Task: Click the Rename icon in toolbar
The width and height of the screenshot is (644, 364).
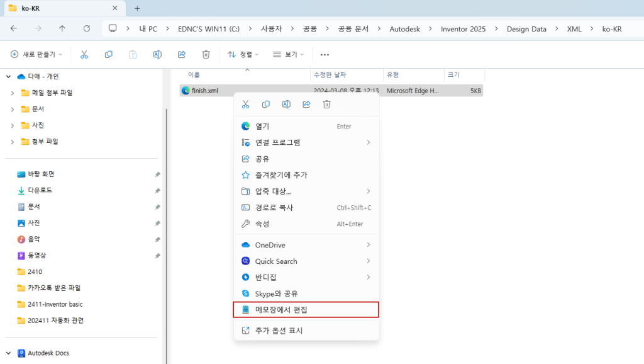Action: coord(157,54)
